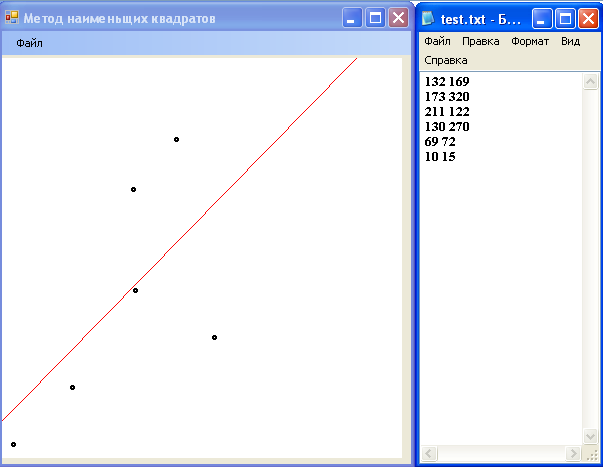Open the Формат menu in Notepad
This screenshot has height=467, width=603.
coord(530,41)
